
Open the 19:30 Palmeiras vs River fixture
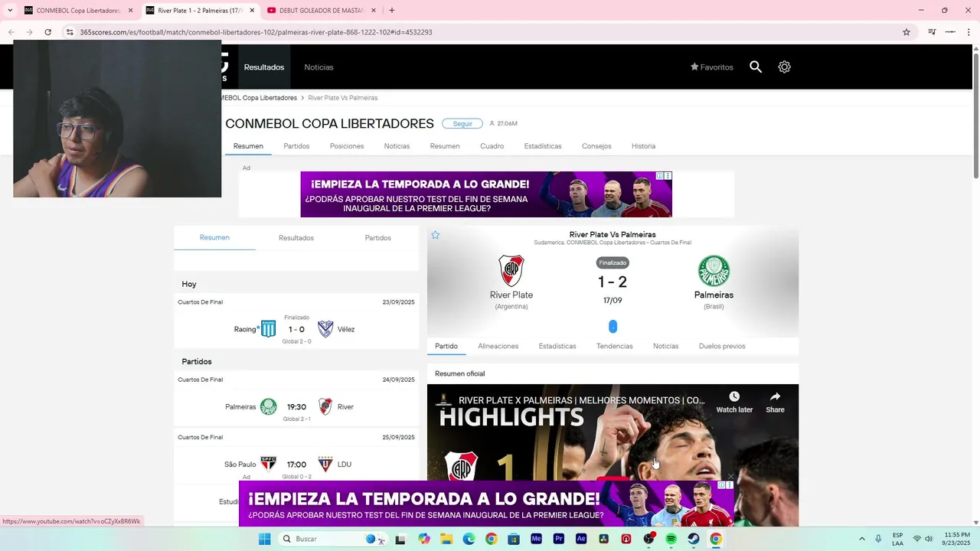point(296,406)
